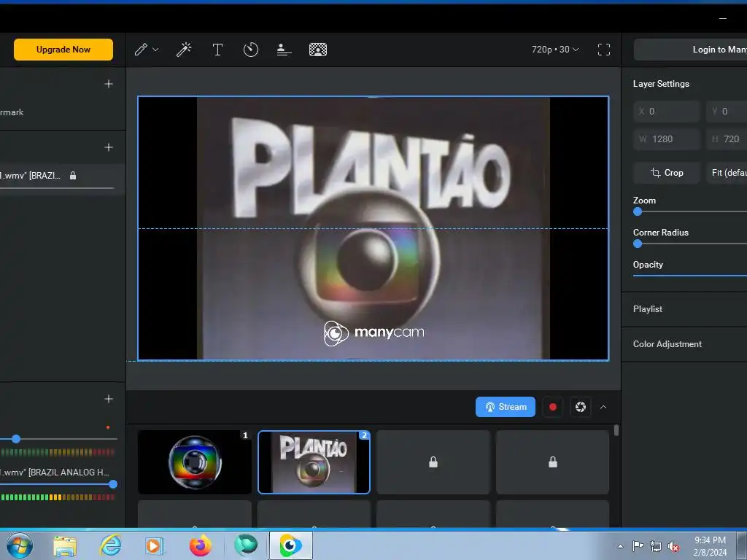Expand the Color Adjustment section

pyautogui.click(x=684, y=344)
